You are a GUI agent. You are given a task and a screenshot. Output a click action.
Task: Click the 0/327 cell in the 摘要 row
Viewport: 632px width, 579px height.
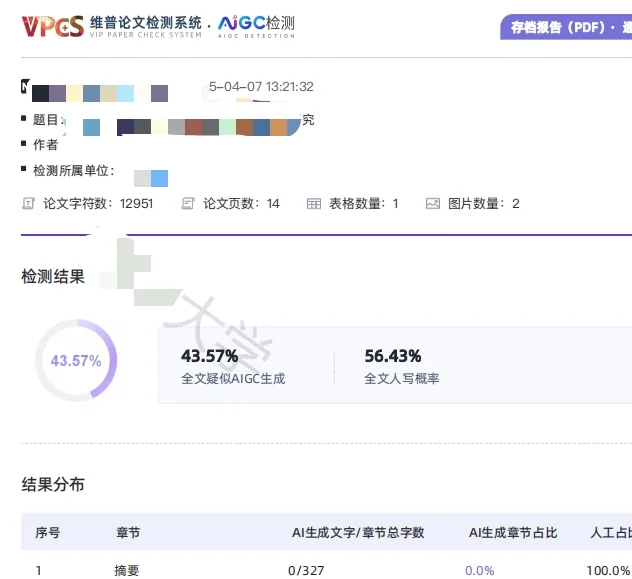pos(306,570)
